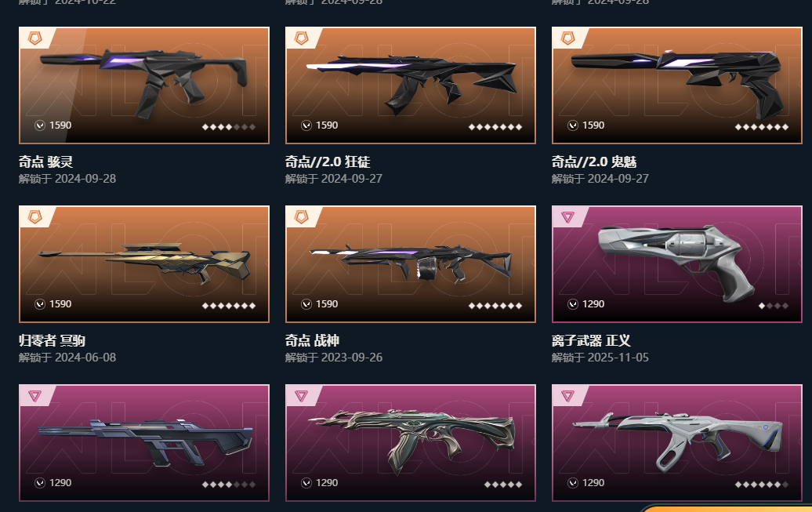
Task: Open the 奇点 骇灵 Spectre skin thumbnail
Action: click(144, 85)
